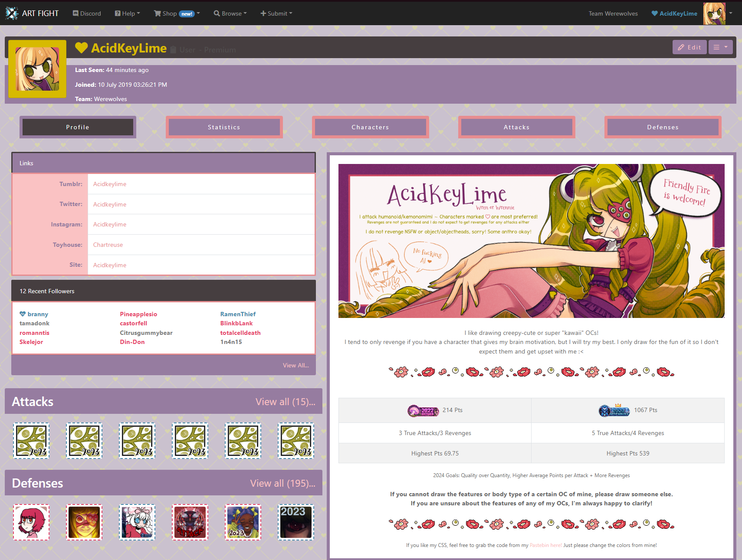Click follower romanntis in Recent Followers
The width and height of the screenshot is (742, 560).
tap(34, 333)
